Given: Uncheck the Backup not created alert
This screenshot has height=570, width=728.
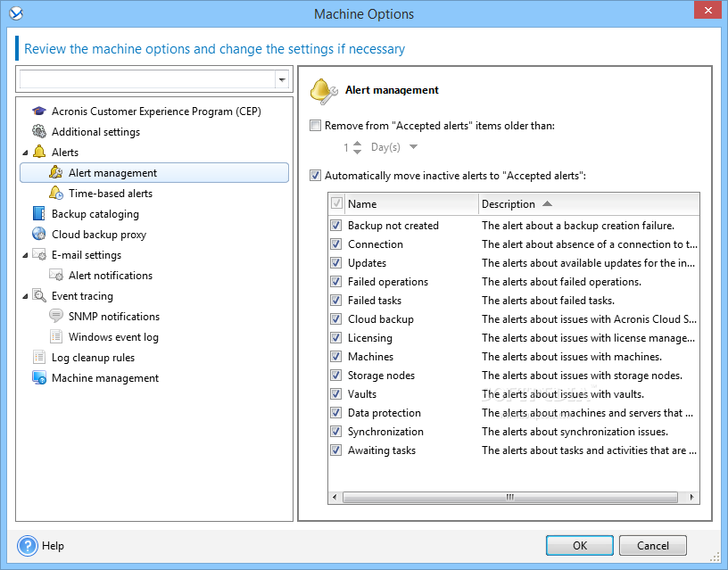Looking at the screenshot, I should (336, 226).
